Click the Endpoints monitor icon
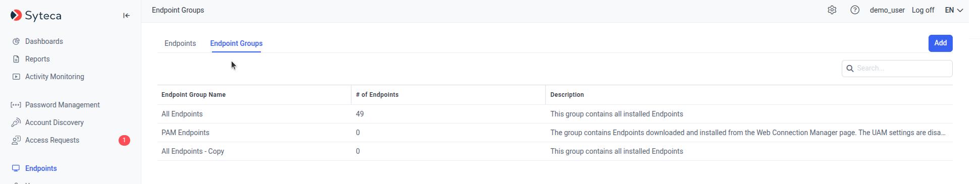 click(16, 168)
